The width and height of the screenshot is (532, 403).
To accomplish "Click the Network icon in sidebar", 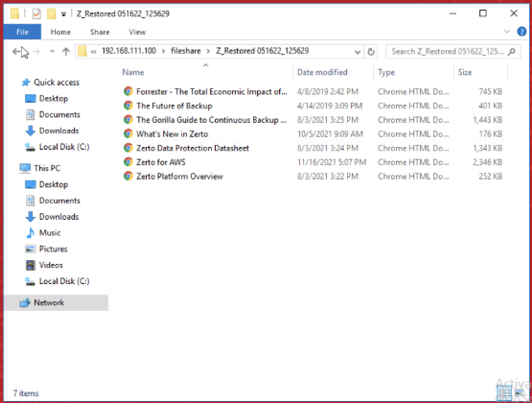I will click(x=25, y=302).
